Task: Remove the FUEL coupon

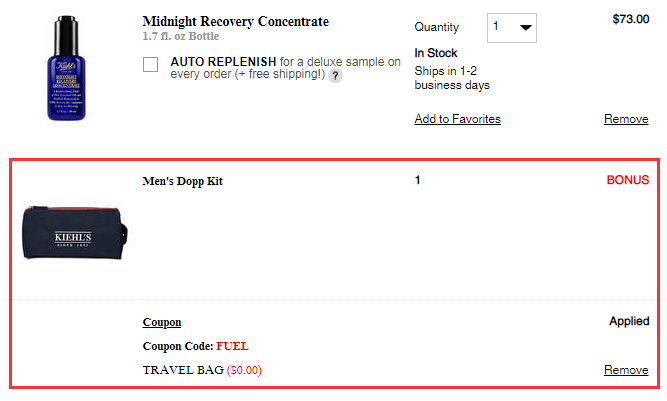Action: [626, 370]
